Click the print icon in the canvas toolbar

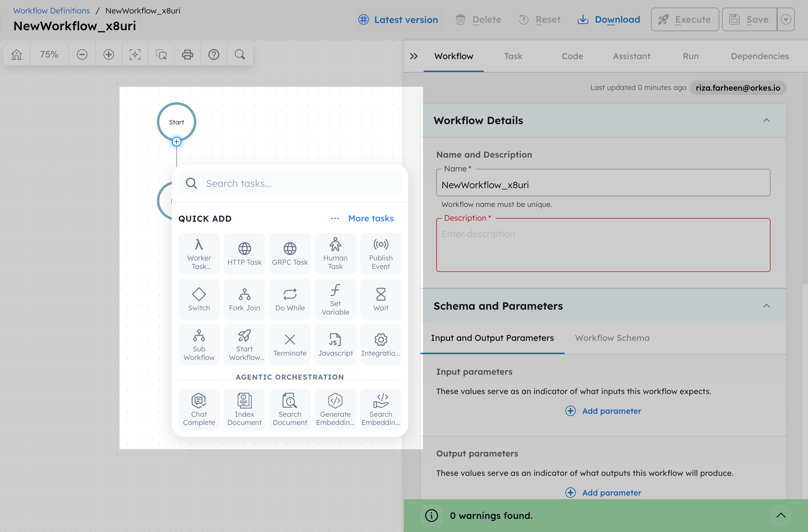[188, 54]
